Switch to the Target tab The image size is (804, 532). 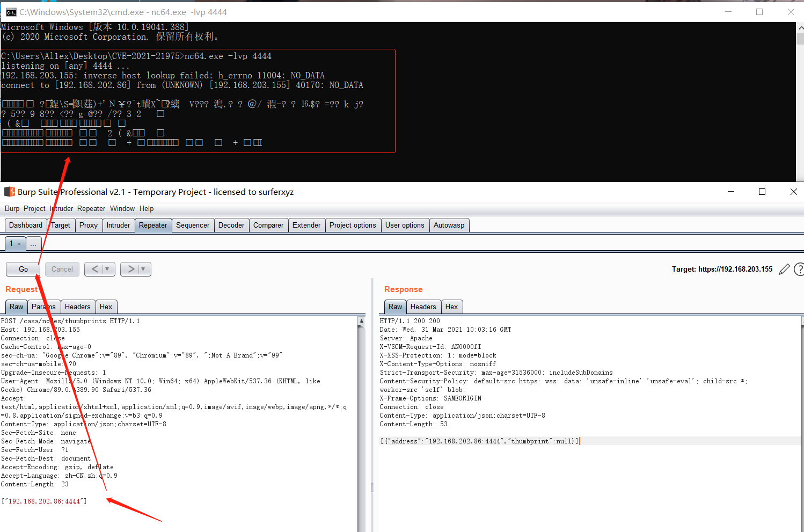click(x=61, y=225)
